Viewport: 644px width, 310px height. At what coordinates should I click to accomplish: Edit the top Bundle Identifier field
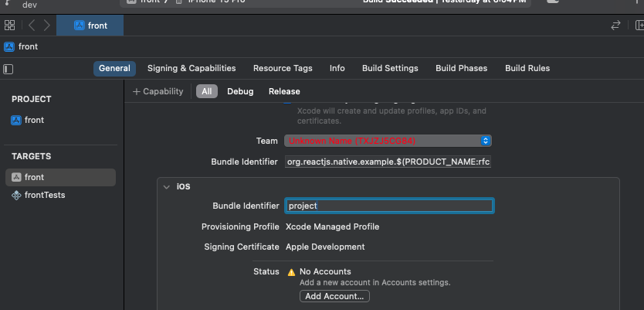pos(388,162)
